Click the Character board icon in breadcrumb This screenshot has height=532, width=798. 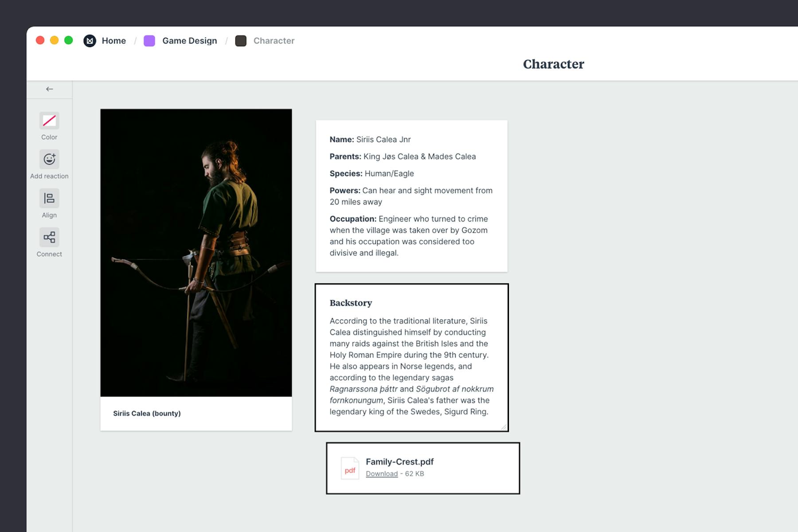tap(241, 40)
